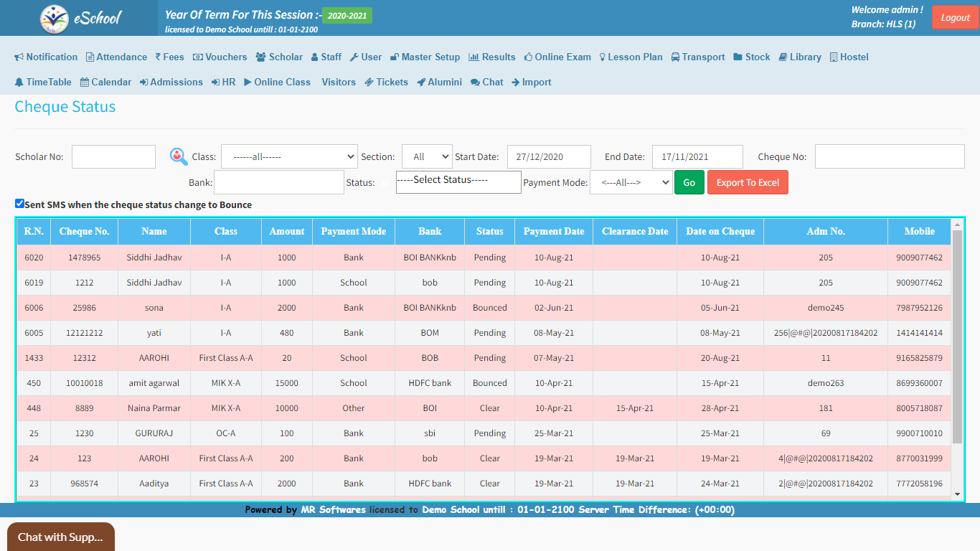This screenshot has width=980, height=551.
Task: Click the table's vertical scrollbar
Action: (x=957, y=337)
